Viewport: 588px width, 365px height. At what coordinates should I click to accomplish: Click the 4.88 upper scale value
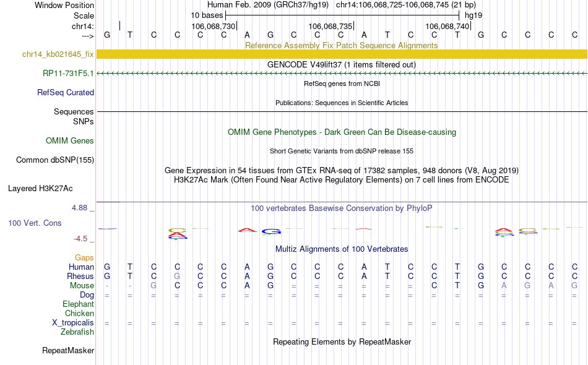pos(79,208)
